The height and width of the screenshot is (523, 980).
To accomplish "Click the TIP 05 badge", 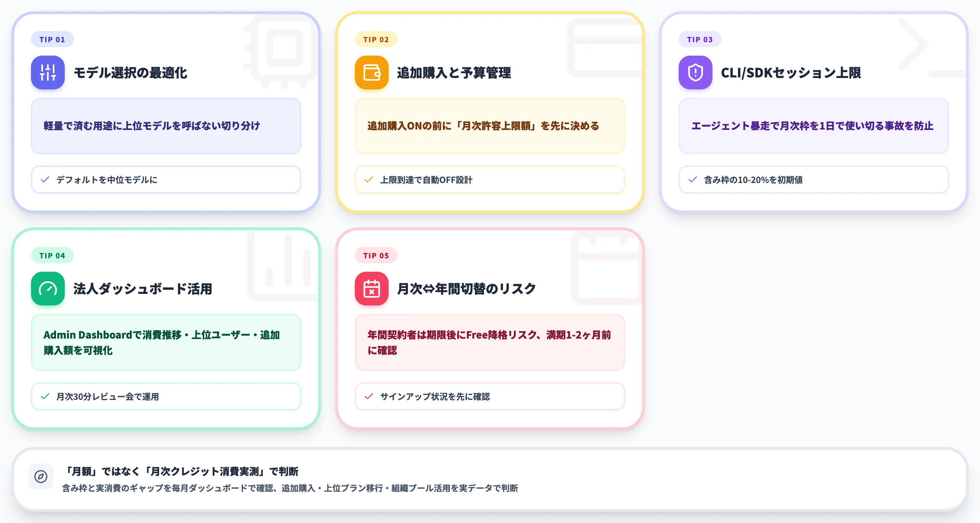I will [376, 255].
